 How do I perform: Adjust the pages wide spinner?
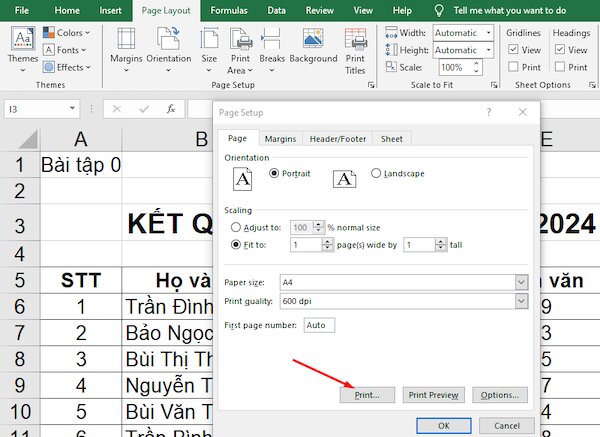point(327,245)
